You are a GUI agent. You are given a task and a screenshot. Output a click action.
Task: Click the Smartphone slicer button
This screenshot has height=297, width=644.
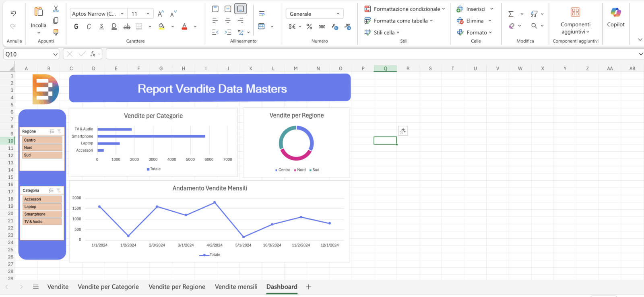tap(42, 214)
